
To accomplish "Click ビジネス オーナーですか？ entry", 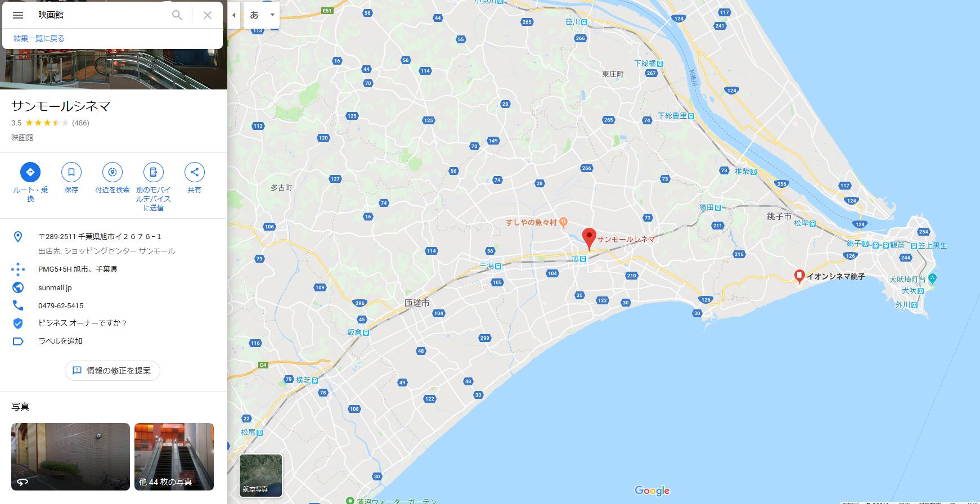I will pos(83,323).
